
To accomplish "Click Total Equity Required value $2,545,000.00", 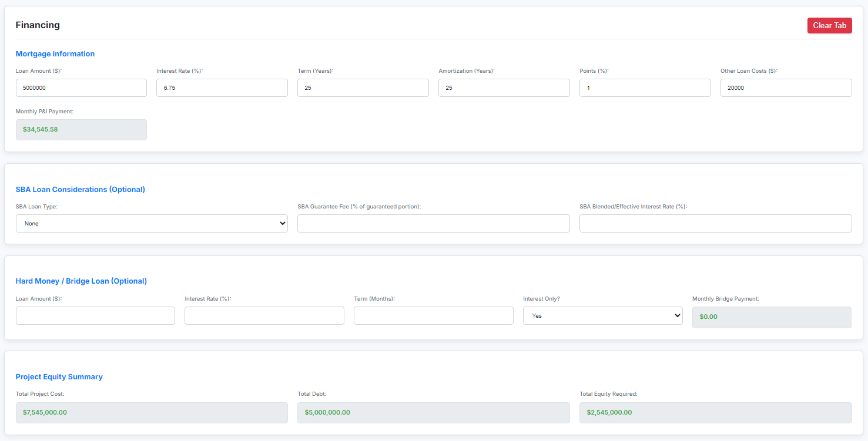I will click(x=716, y=412).
